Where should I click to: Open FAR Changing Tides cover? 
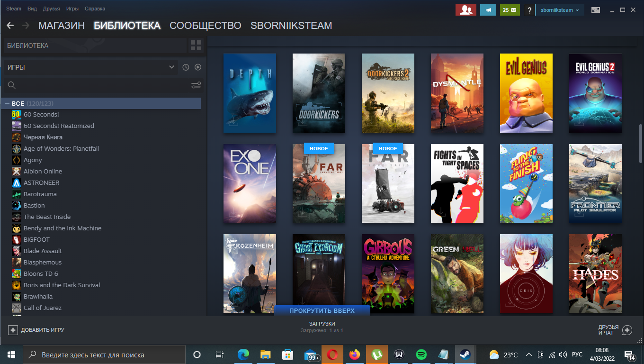coord(319,183)
